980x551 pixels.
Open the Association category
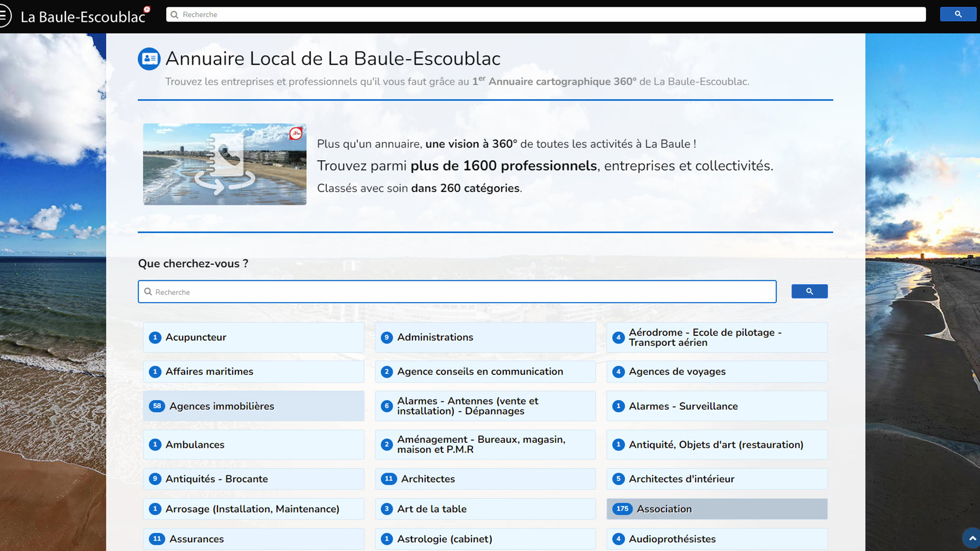pos(717,509)
